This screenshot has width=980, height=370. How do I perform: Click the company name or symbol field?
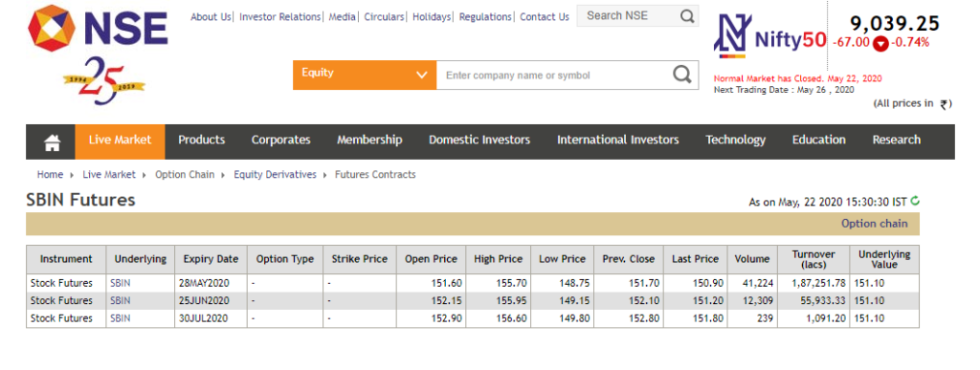click(x=553, y=75)
